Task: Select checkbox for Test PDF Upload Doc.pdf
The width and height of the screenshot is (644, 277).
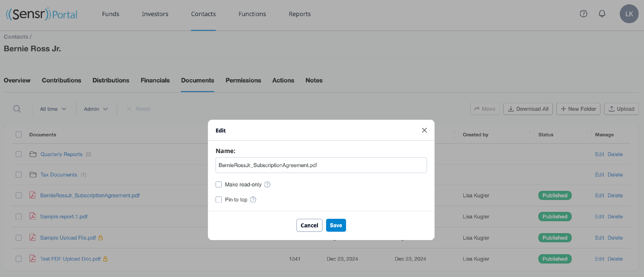Action: click(x=19, y=259)
